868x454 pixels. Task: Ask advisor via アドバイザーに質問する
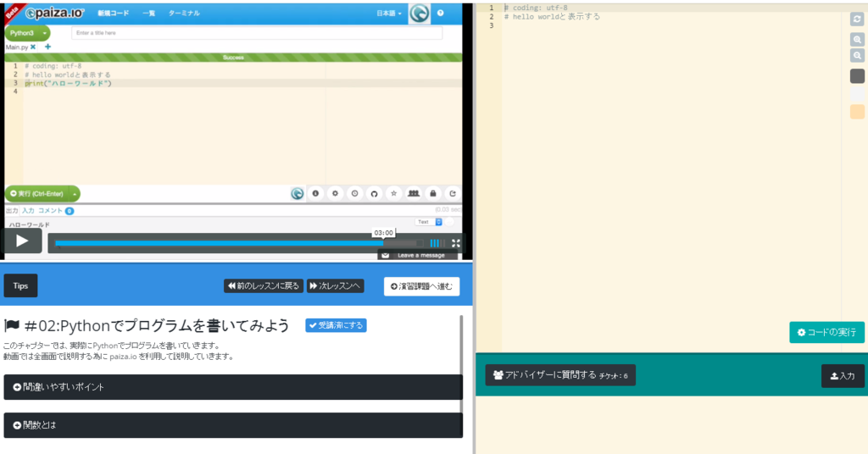[560, 375]
